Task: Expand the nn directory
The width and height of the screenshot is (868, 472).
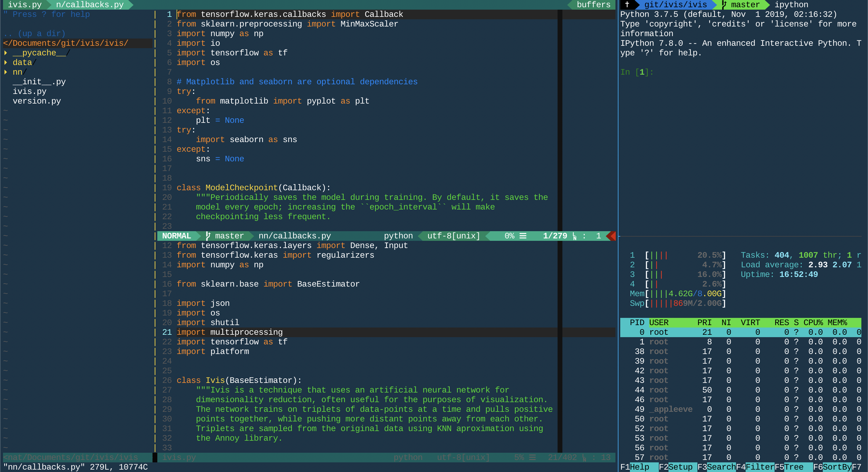Action: click(17, 72)
